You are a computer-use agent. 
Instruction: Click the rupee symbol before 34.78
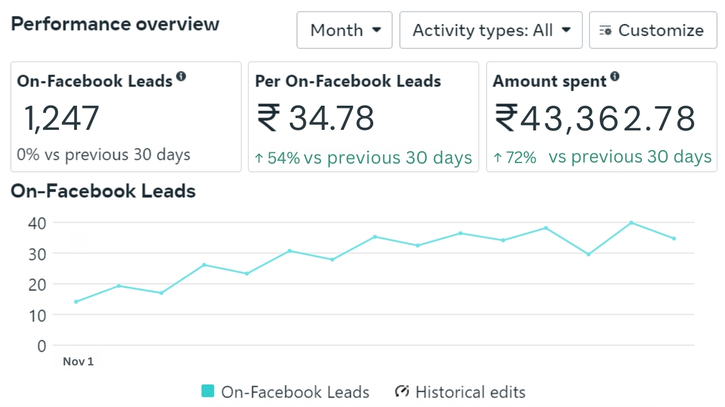(268, 118)
